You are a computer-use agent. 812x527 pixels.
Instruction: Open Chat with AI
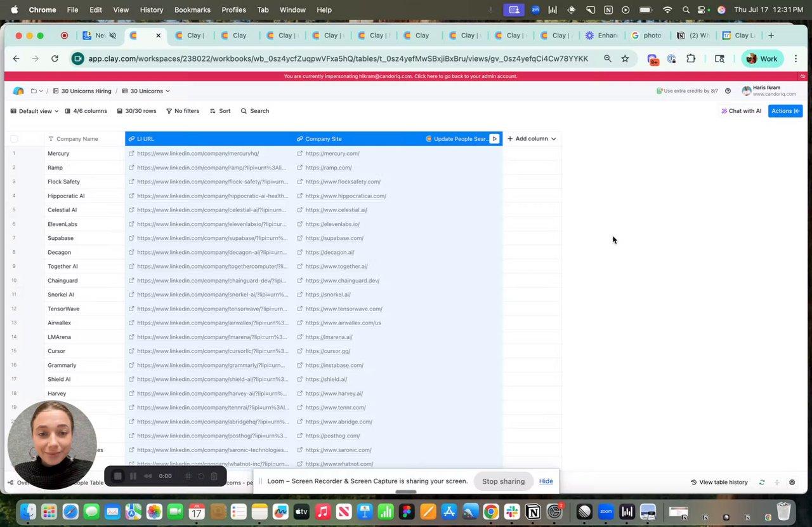741,111
